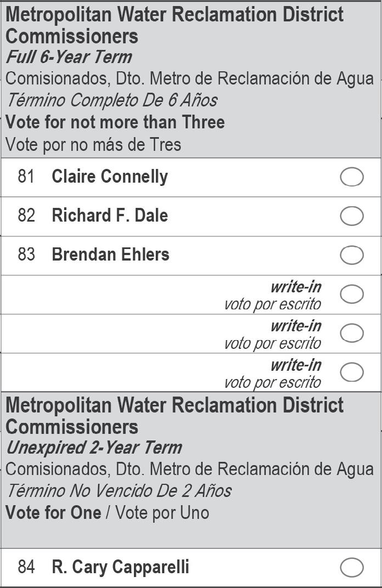Mark the second write-in oval

click(352, 333)
